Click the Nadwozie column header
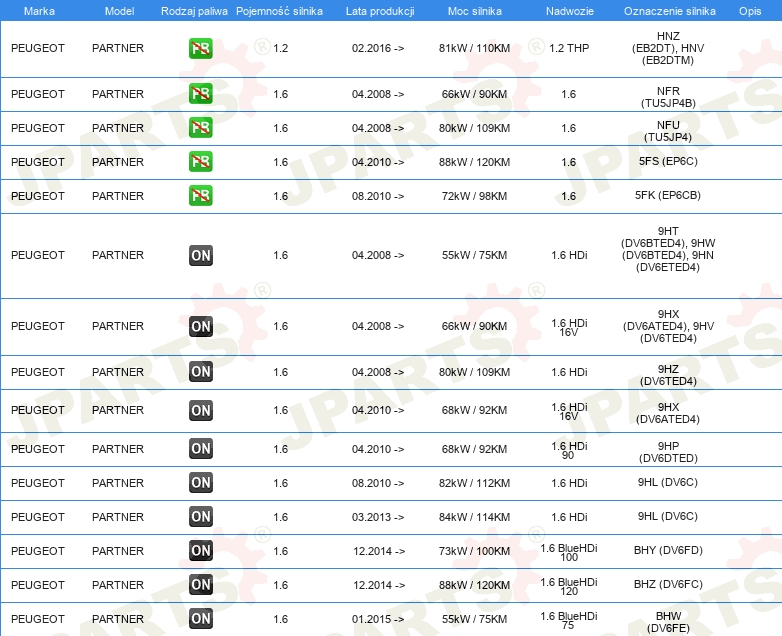This screenshot has height=636, width=782. click(x=568, y=10)
